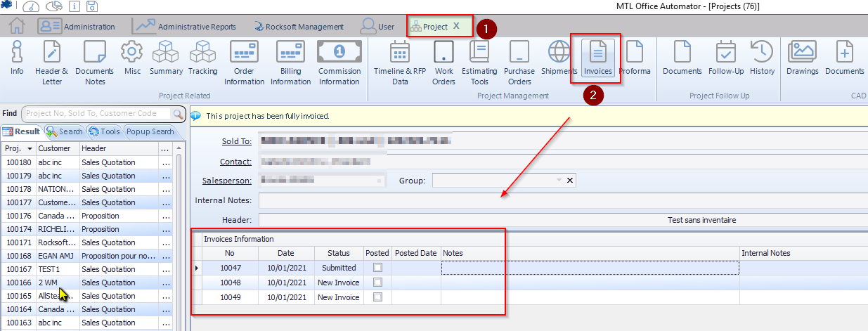The height and width of the screenshot is (331, 868).
Task: Open Header & Letter tool
Action: pos(52,63)
